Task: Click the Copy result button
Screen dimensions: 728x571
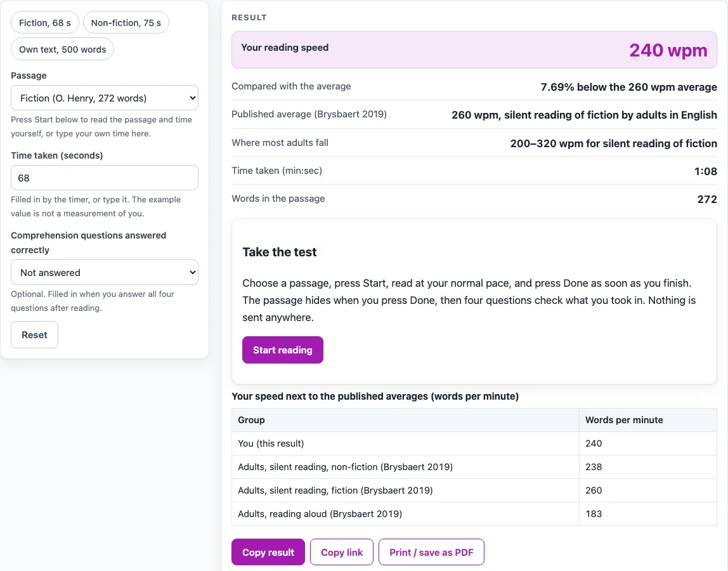Action: [268, 553]
